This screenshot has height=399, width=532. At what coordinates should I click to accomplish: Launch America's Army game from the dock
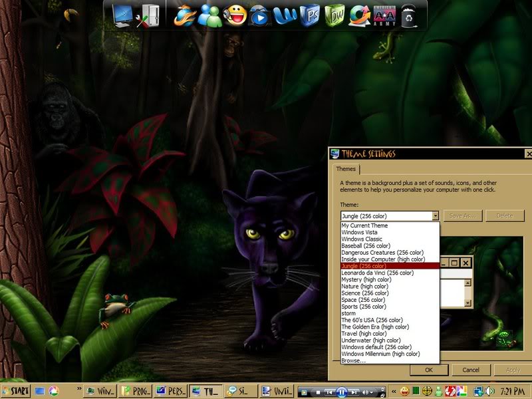[384, 16]
